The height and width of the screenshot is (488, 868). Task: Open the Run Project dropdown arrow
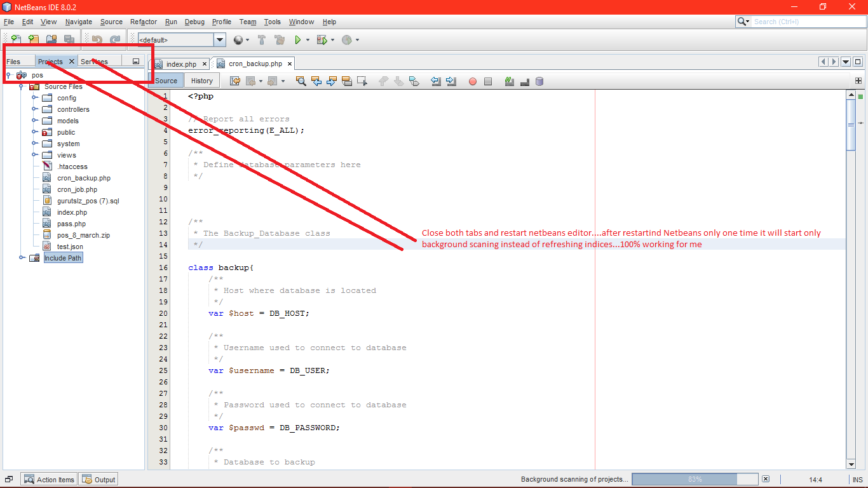point(308,39)
